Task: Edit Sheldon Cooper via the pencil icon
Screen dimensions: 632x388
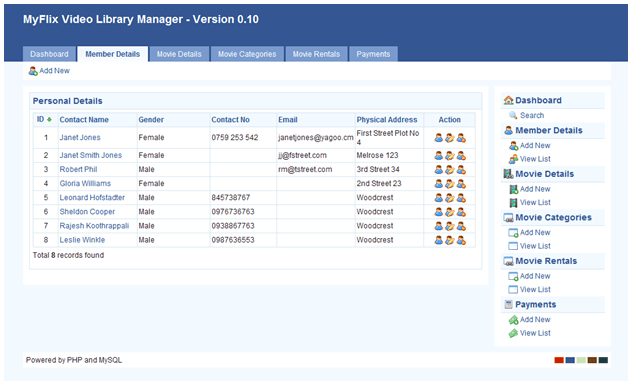Action: 450,212
